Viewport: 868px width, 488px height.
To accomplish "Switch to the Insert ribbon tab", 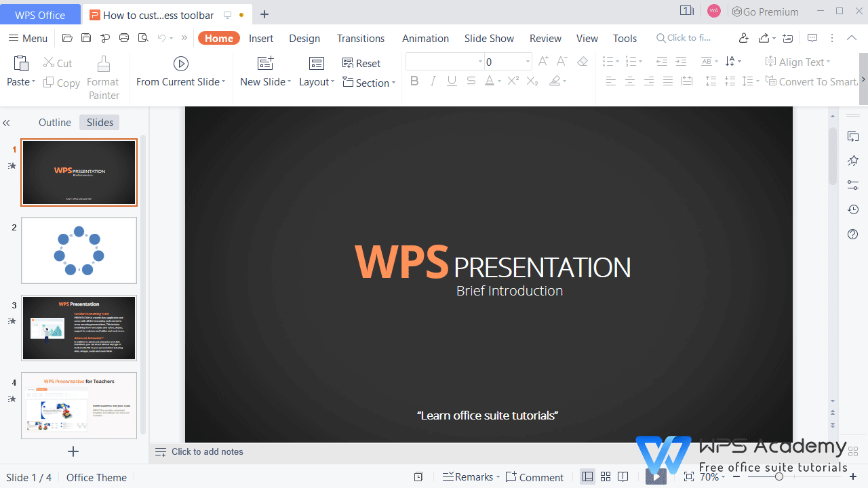I will tap(261, 38).
